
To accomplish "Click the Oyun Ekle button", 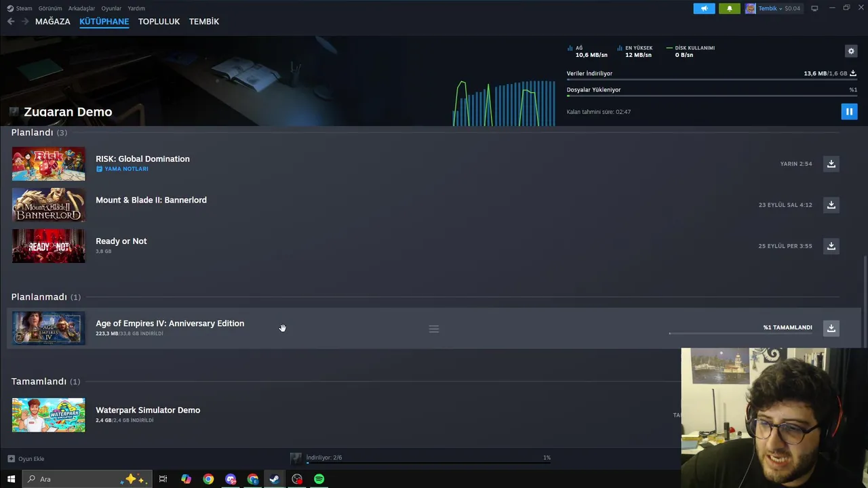I will click(x=26, y=459).
